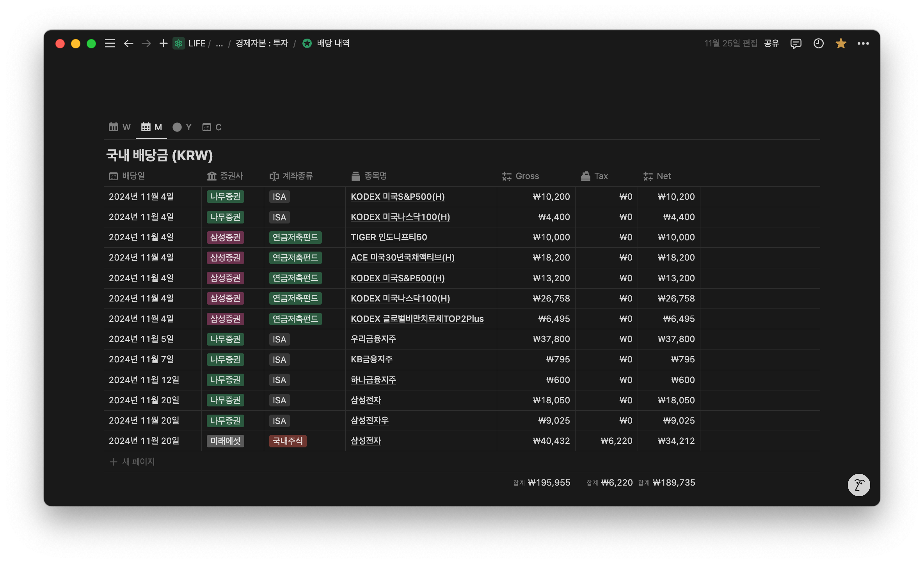This screenshot has width=924, height=564.
Task: Open the three-dot more options menu
Action: [x=863, y=43]
